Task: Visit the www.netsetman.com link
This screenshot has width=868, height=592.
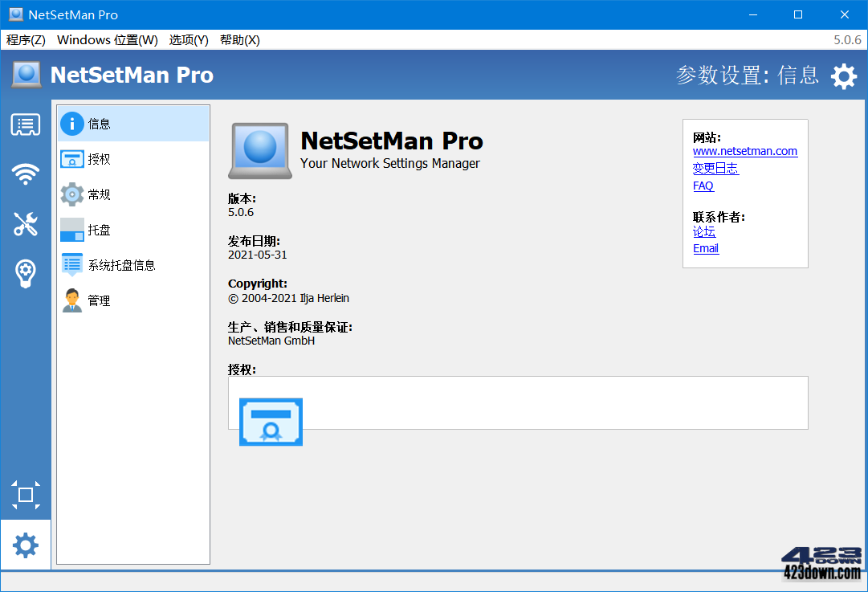Action: tap(745, 151)
